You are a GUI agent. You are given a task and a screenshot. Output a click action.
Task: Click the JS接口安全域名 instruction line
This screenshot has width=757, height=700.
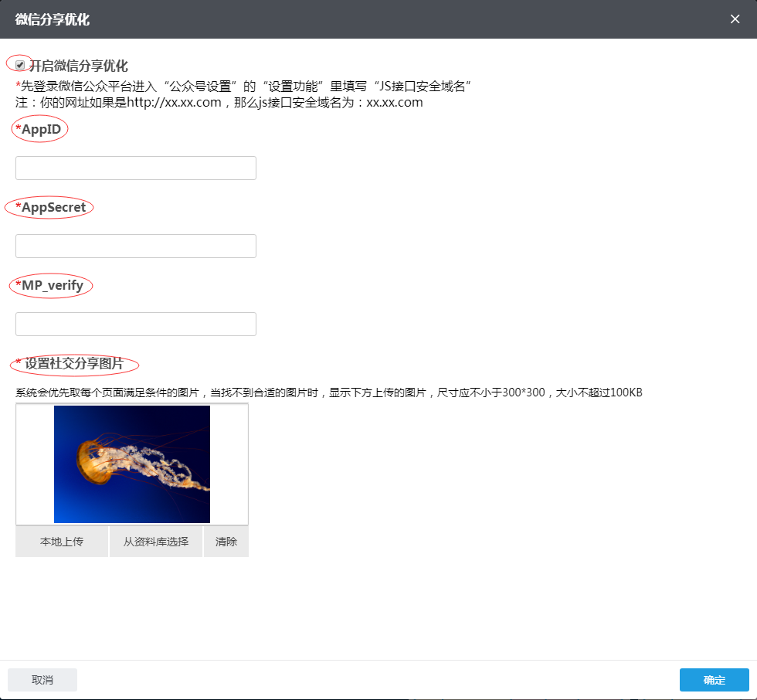pyautogui.click(x=244, y=85)
